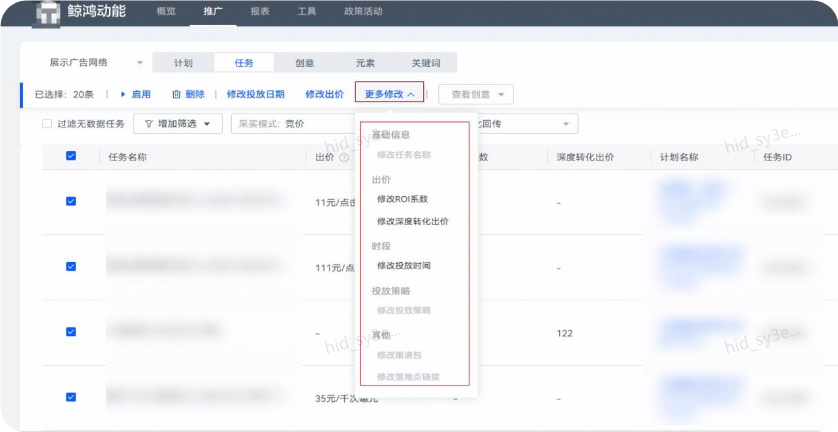Select 修改落地页链接 menu item
The image size is (838, 432).
tap(409, 377)
